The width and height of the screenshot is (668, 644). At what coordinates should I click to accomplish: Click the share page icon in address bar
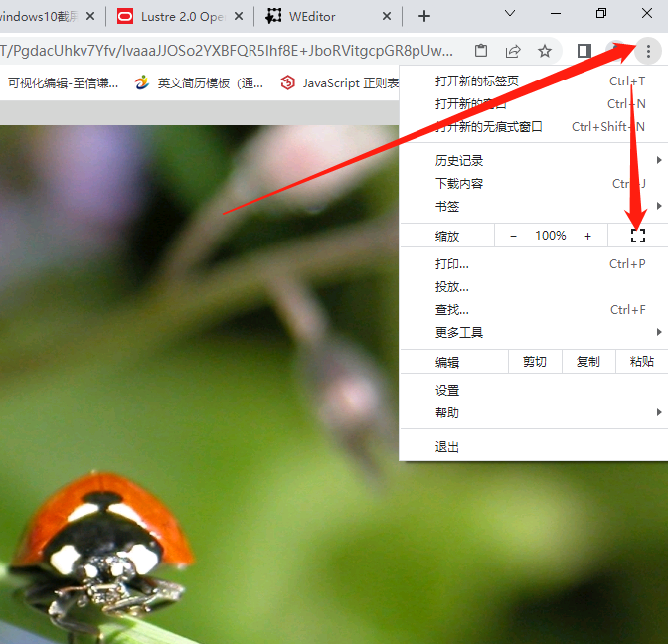513,51
